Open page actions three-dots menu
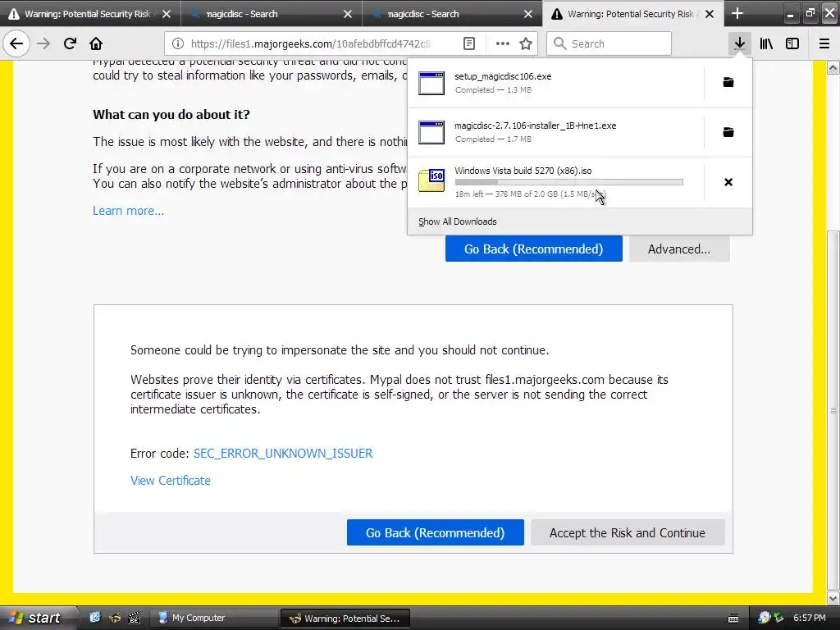The height and width of the screenshot is (630, 840). click(503, 43)
